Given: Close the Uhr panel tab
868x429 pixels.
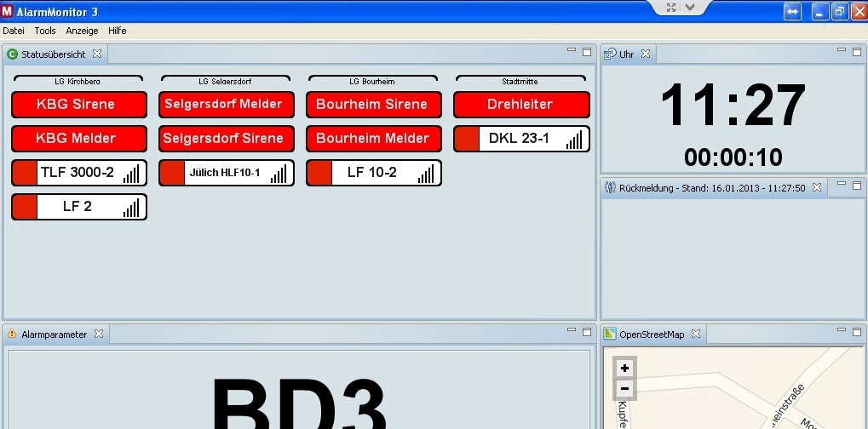Looking at the screenshot, I should click(645, 54).
